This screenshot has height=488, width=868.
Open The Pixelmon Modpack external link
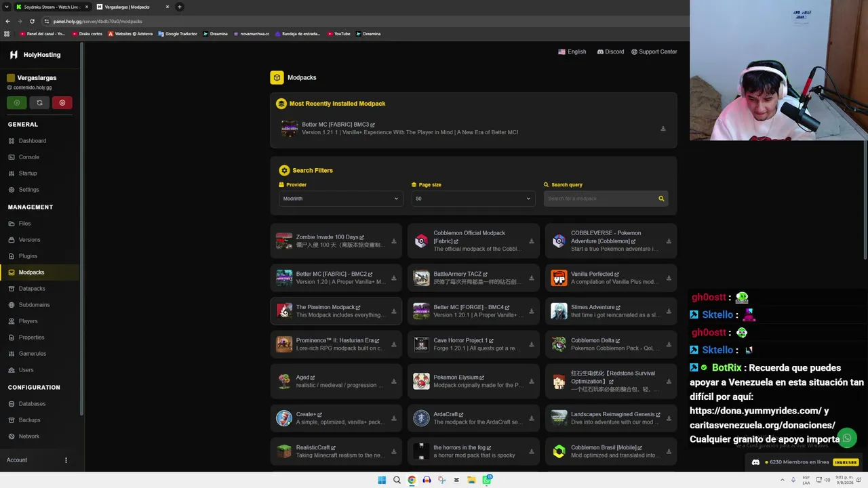(358, 308)
